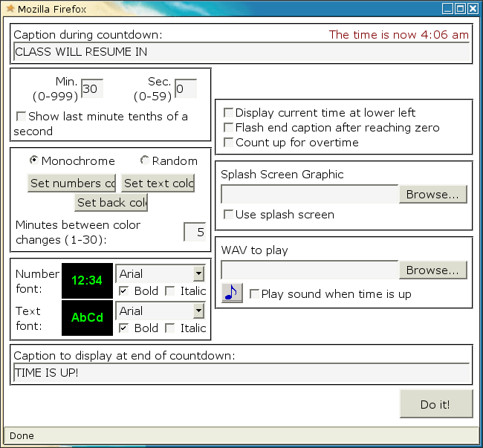Click the 12:34 number font preview swatch
This screenshot has height=448, width=483.
87,281
